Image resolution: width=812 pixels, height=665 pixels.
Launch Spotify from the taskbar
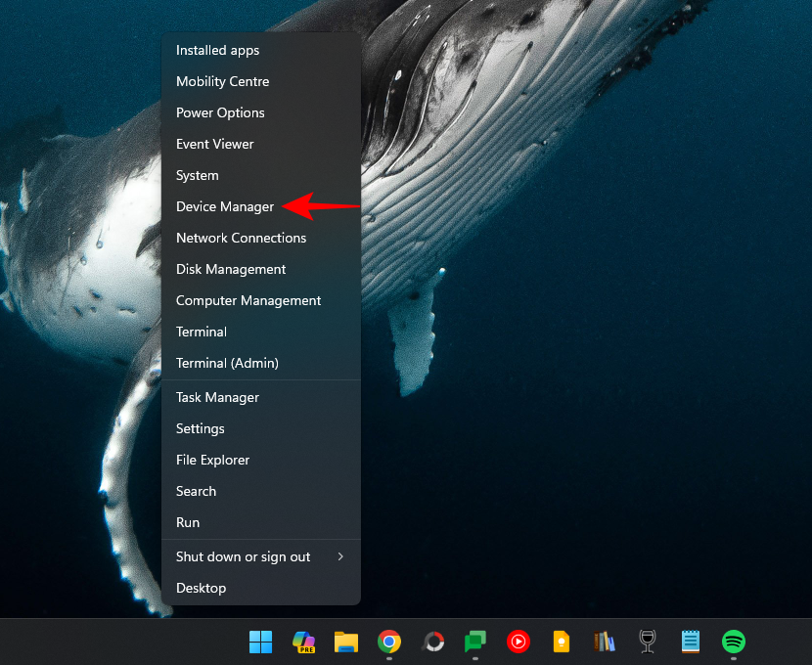pyautogui.click(x=733, y=643)
